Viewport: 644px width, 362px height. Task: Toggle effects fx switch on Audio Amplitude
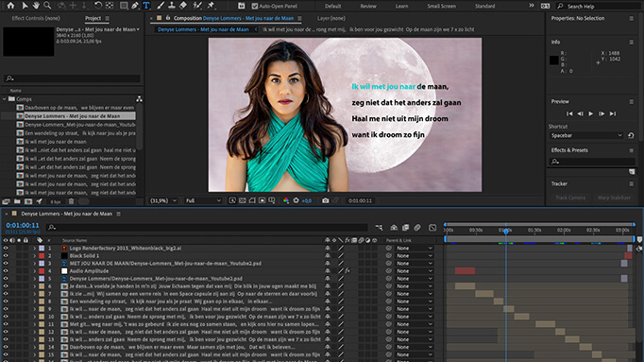tap(347, 270)
